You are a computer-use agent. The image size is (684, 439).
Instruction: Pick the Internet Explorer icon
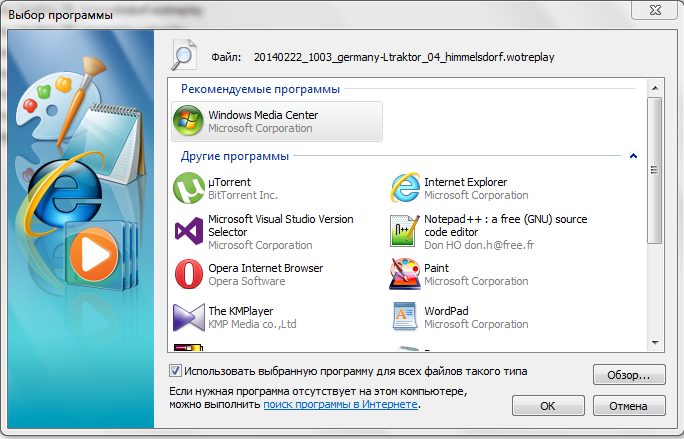pyautogui.click(x=404, y=188)
